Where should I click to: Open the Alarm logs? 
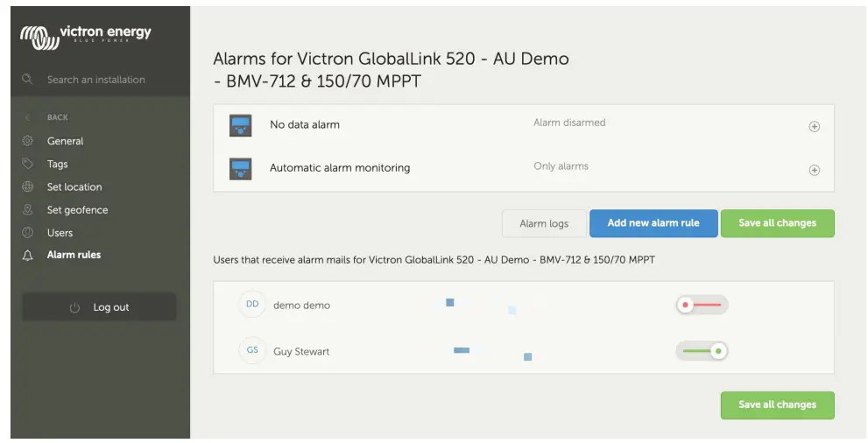point(544,223)
